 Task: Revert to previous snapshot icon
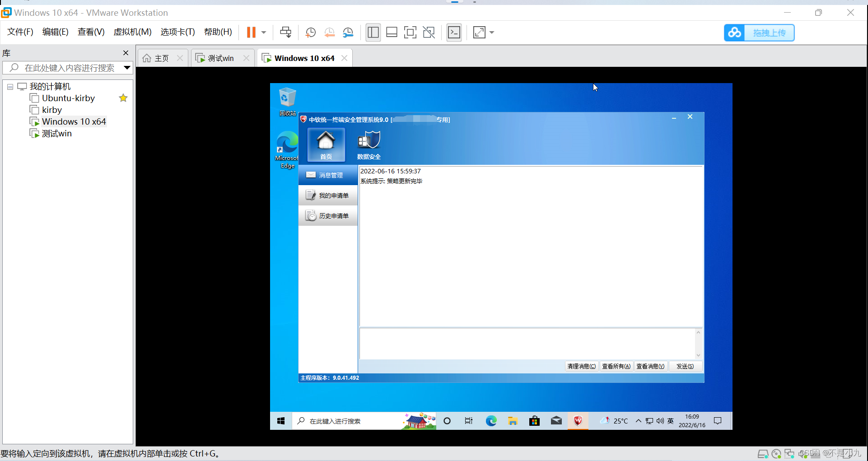329,33
